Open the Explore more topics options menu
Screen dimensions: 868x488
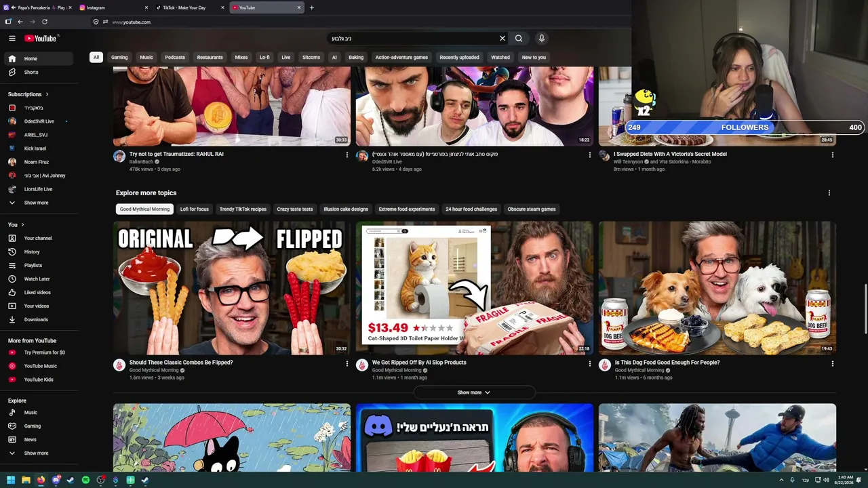coord(829,193)
